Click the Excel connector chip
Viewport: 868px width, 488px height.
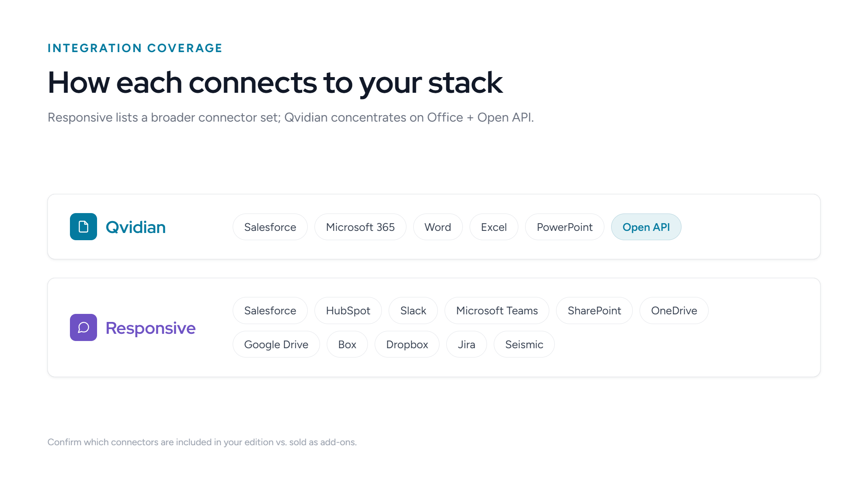click(x=494, y=227)
